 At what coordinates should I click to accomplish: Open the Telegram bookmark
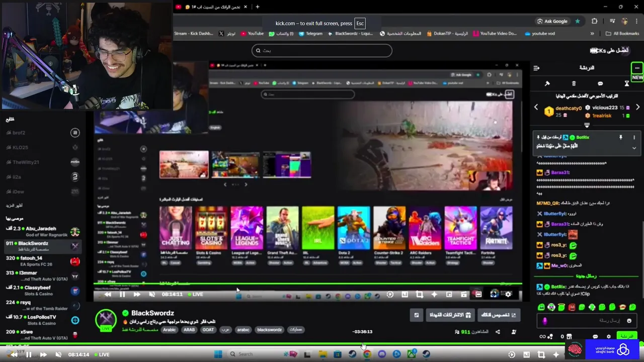point(310,34)
